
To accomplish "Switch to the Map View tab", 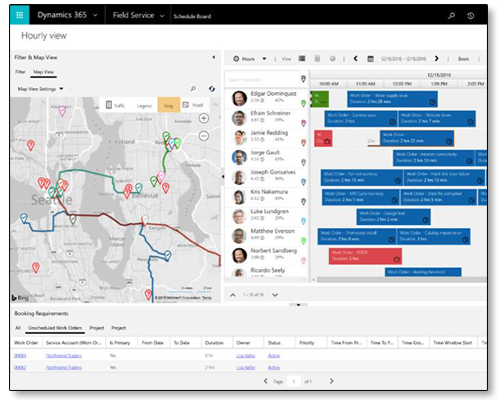I will pos(43,72).
